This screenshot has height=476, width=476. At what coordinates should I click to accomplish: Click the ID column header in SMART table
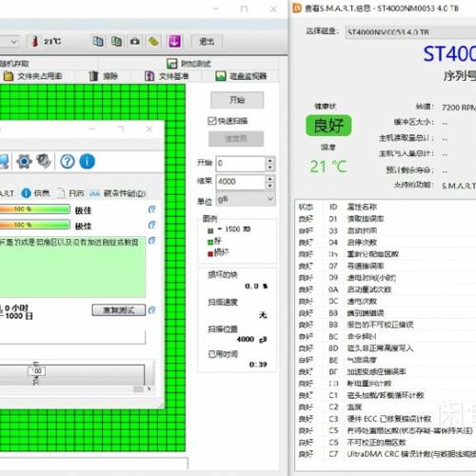[333, 207]
